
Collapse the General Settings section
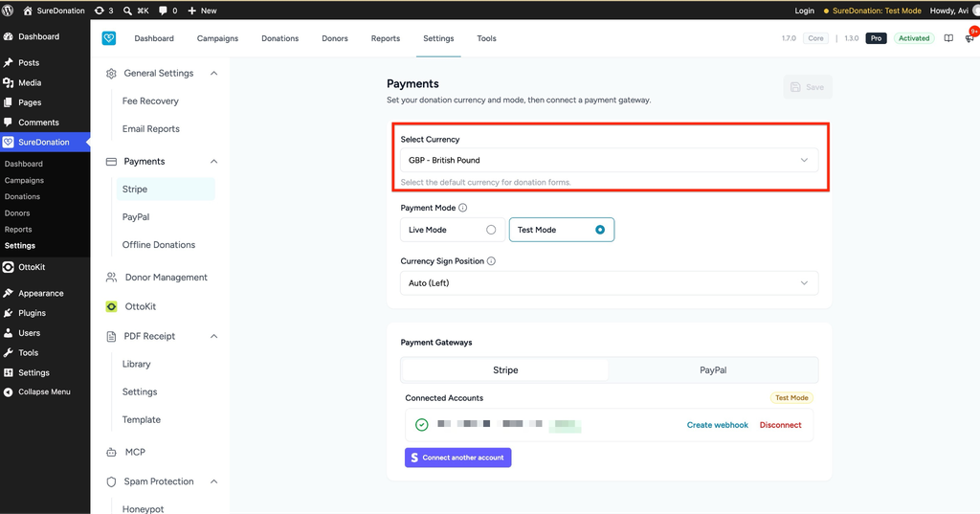click(x=213, y=73)
